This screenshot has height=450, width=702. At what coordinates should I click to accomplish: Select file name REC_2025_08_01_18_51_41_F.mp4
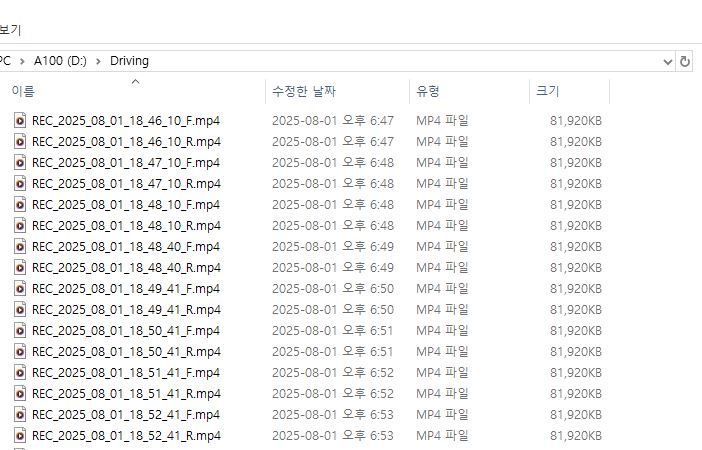(x=126, y=373)
